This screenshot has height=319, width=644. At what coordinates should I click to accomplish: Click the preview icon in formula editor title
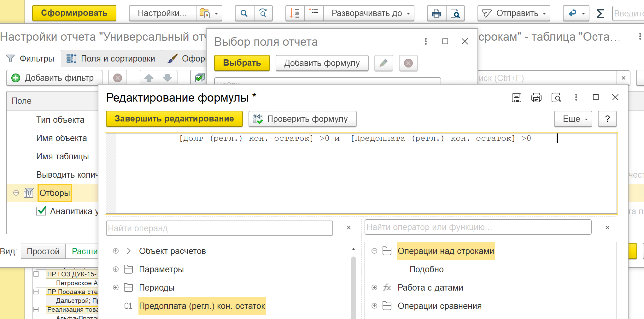click(x=556, y=97)
